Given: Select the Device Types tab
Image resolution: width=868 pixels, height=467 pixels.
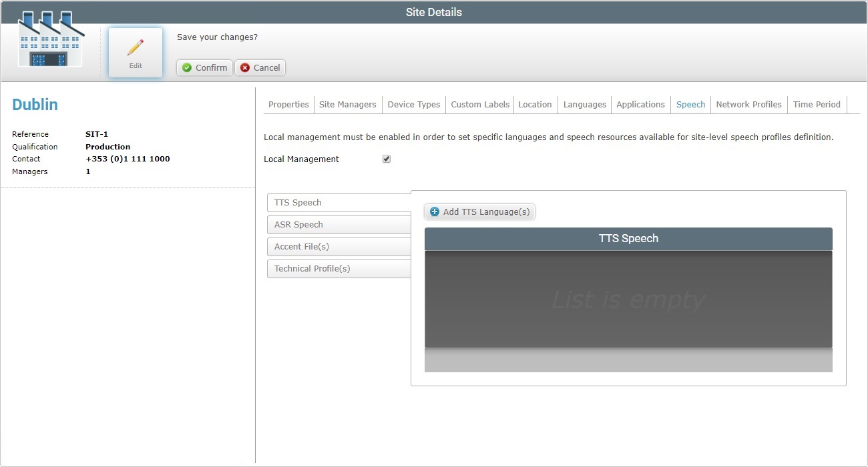Looking at the screenshot, I should [413, 104].
